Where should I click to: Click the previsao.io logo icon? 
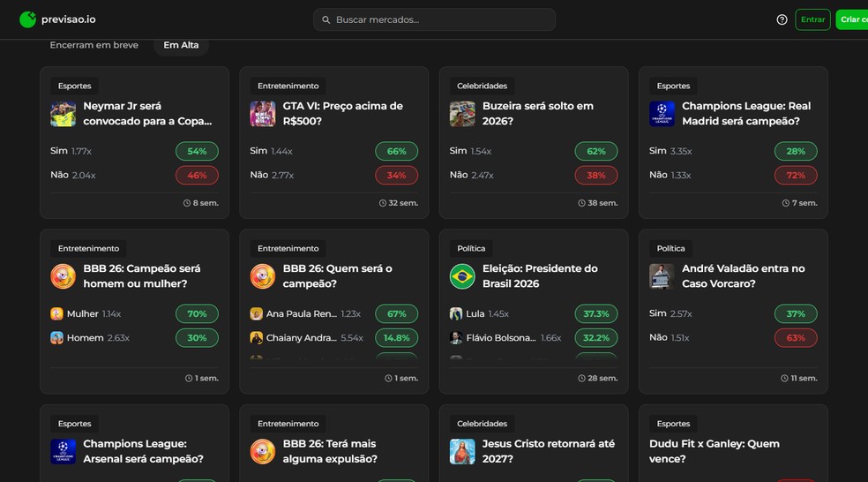[27, 19]
